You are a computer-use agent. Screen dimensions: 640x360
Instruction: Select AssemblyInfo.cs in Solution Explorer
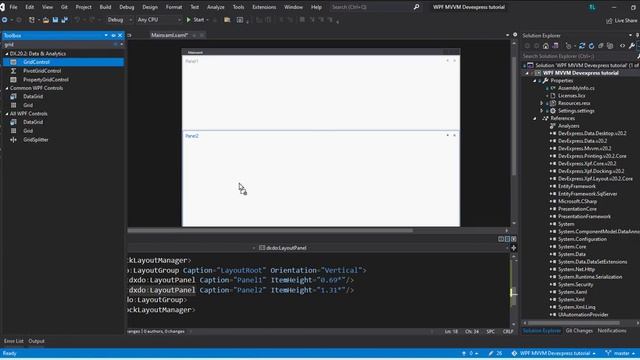point(576,88)
